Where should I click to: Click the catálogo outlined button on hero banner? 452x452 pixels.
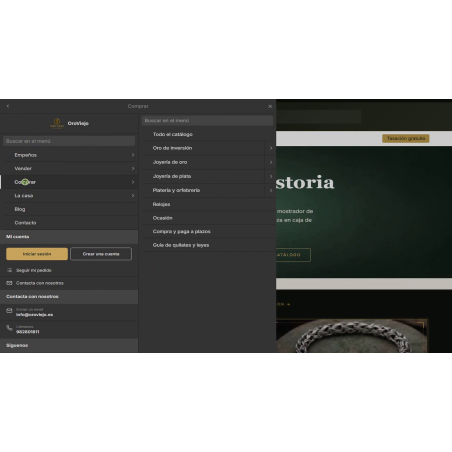293,255
